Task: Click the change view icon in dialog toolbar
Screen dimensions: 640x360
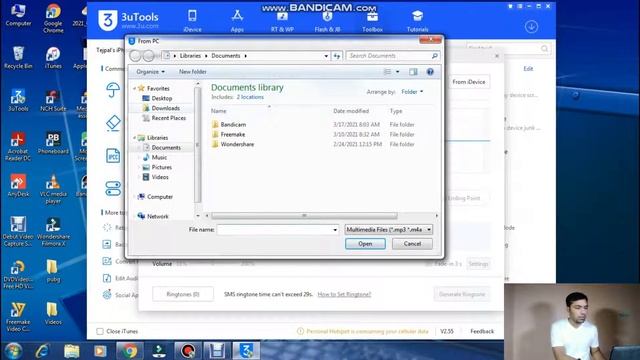Action: [387, 72]
